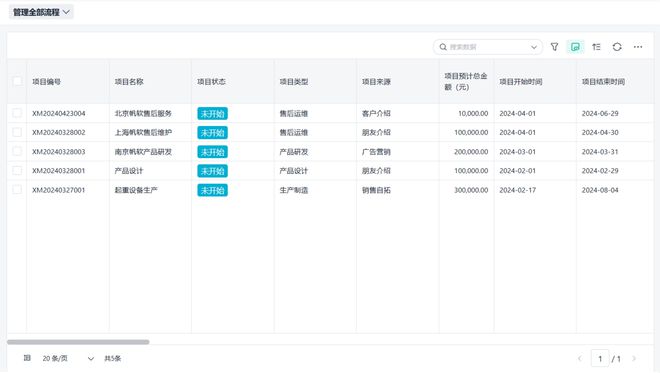
Task: Tick the select-all header checkbox
Action: (17, 81)
